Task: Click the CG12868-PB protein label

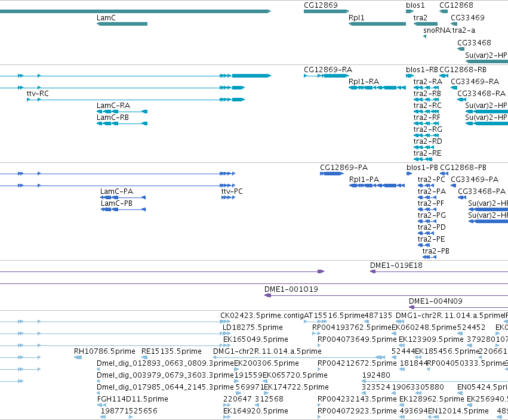Action: [463, 168]
